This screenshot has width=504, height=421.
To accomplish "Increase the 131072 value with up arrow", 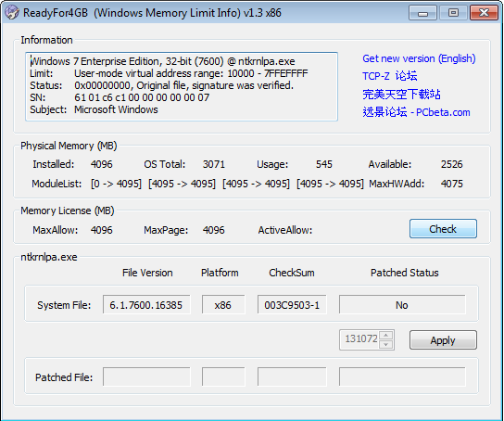I will (385, 335).
